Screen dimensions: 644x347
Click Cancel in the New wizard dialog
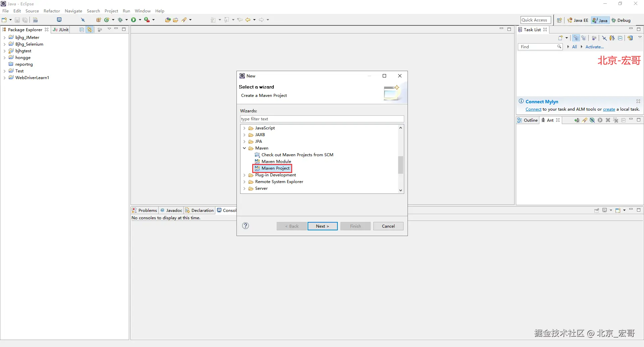[x=388, y=226]
